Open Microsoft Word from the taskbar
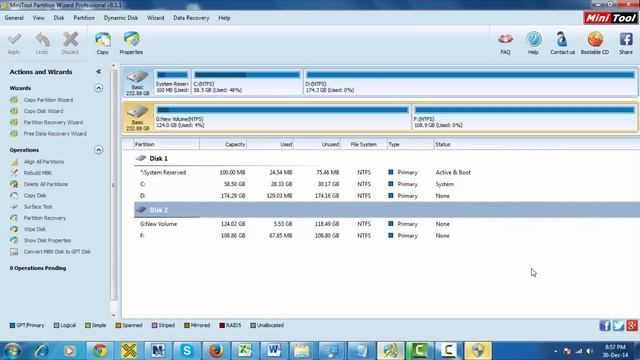640x360 pixels. point(273,351)
